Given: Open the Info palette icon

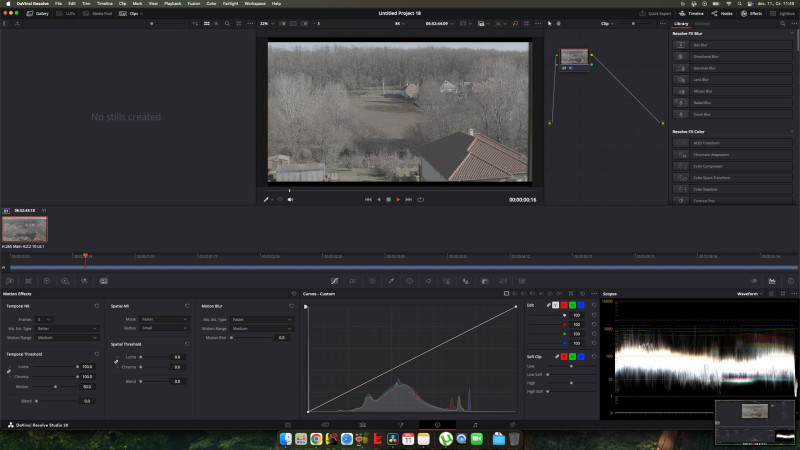Looking at the screenshot, I should tap(791, 281).
